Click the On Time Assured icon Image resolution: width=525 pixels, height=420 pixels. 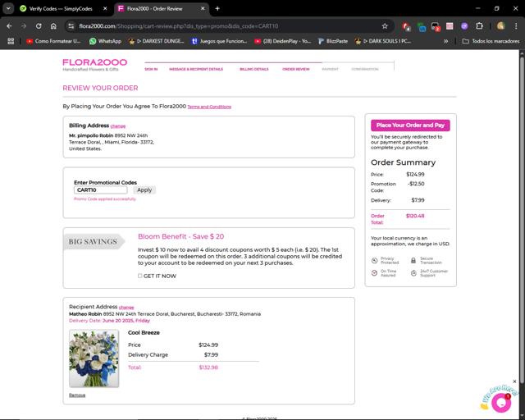pyautogui.click(x=374, y=273)
